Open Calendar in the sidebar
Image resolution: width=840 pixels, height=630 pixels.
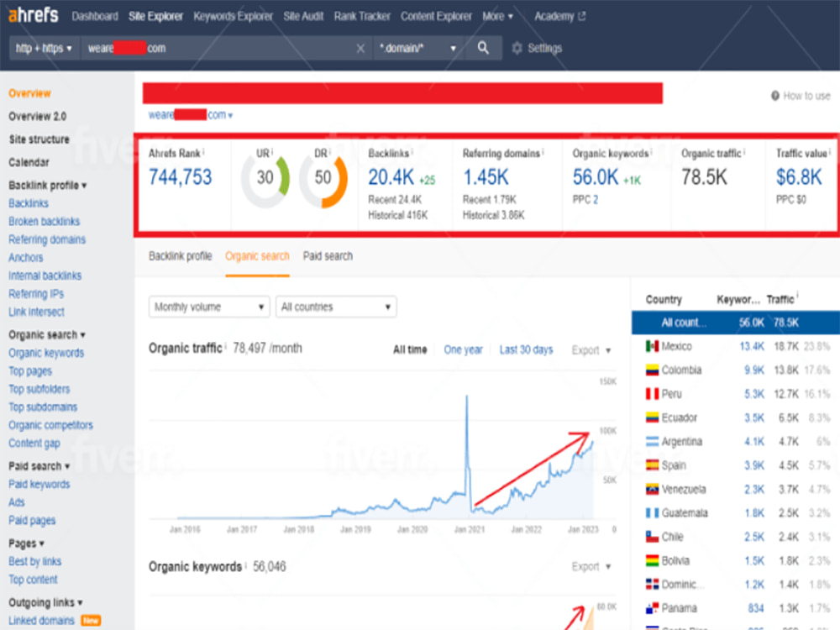coord(29,162)
